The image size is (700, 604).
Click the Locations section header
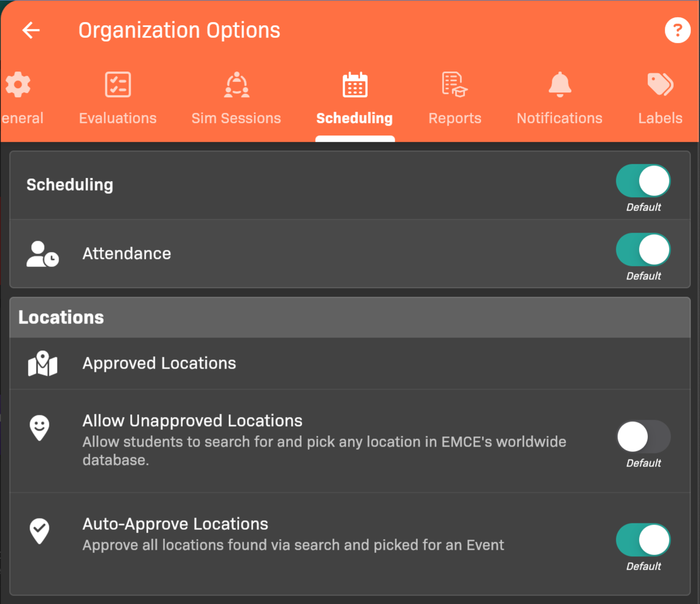click(61, 318)
